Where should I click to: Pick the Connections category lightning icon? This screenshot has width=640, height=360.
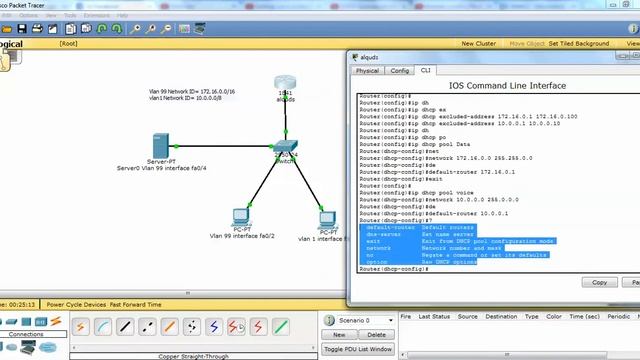pyautogui.click(x=56, y=321)
